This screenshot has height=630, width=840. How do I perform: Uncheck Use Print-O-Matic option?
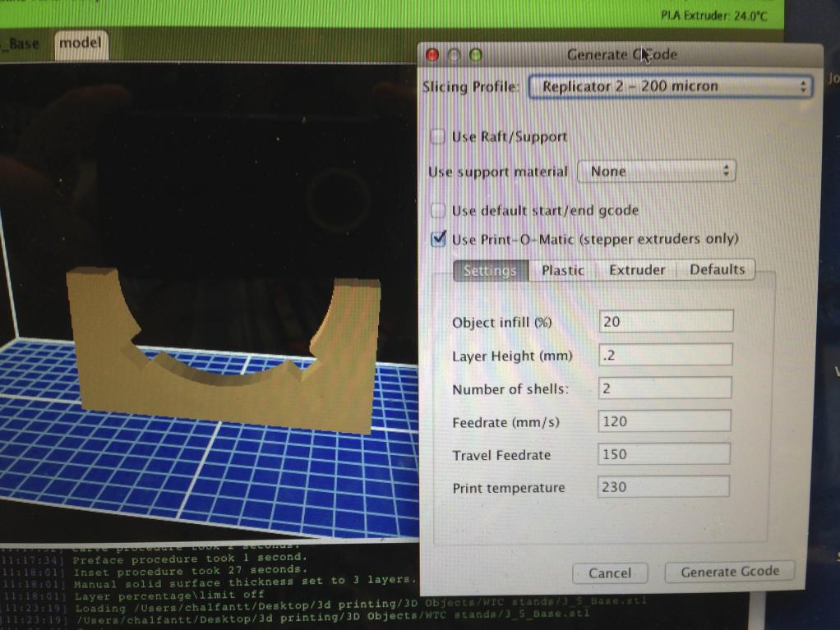[439, 239]
